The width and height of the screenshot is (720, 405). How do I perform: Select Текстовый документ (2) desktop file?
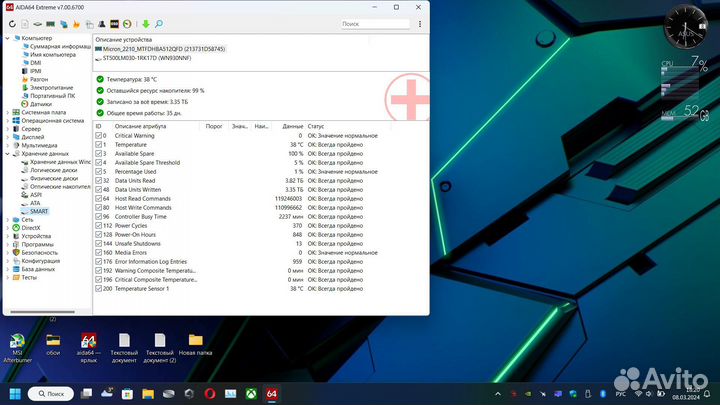(x=160, y=349)
